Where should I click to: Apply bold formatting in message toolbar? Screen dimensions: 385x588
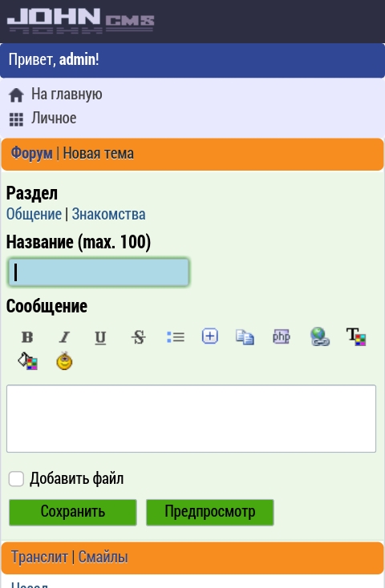click(x=27, y=336)
